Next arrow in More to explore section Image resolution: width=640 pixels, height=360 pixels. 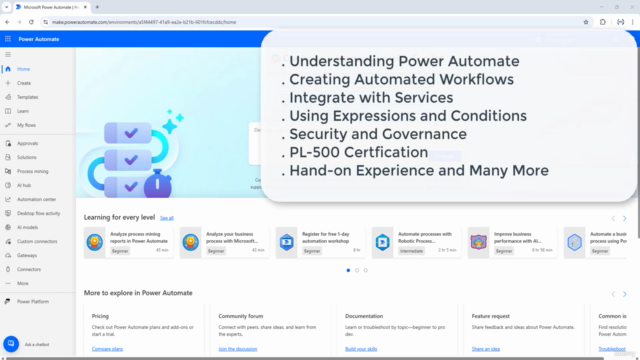624,294
